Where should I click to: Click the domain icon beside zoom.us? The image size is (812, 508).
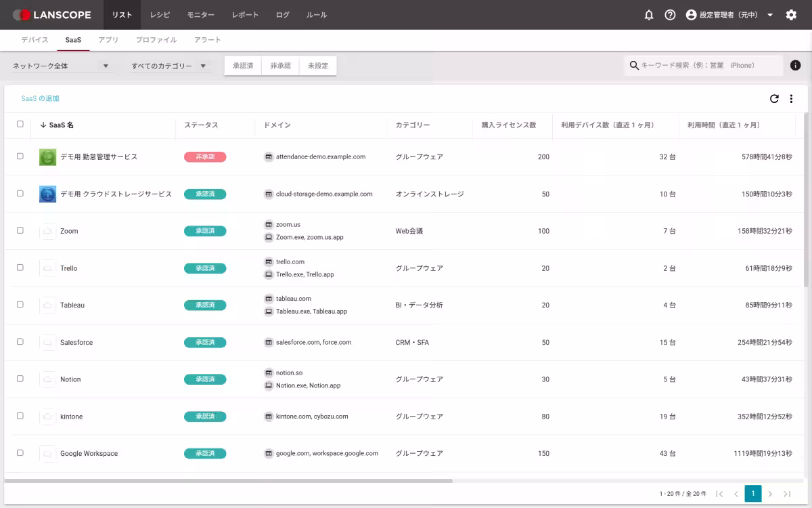click(269, 224)
